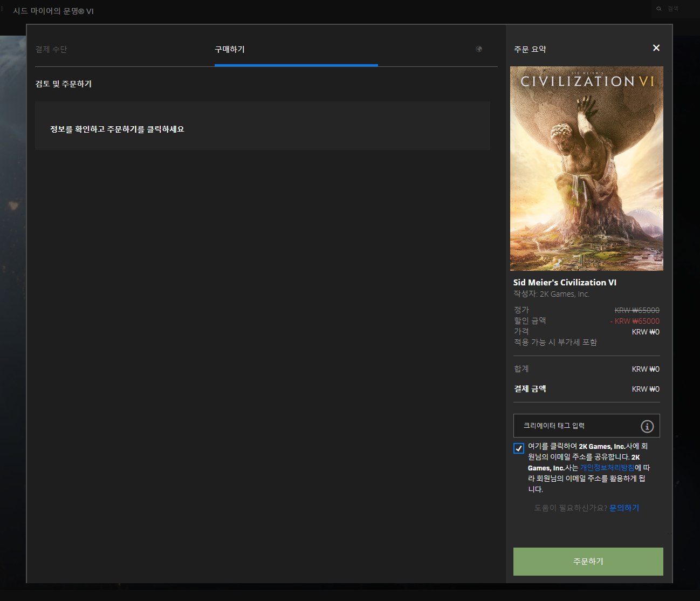Image resolution: width=700 pixels, height=601 pixels.
Task: Click the red discount amount - KRW ₩65000
Action: (635, 321)
